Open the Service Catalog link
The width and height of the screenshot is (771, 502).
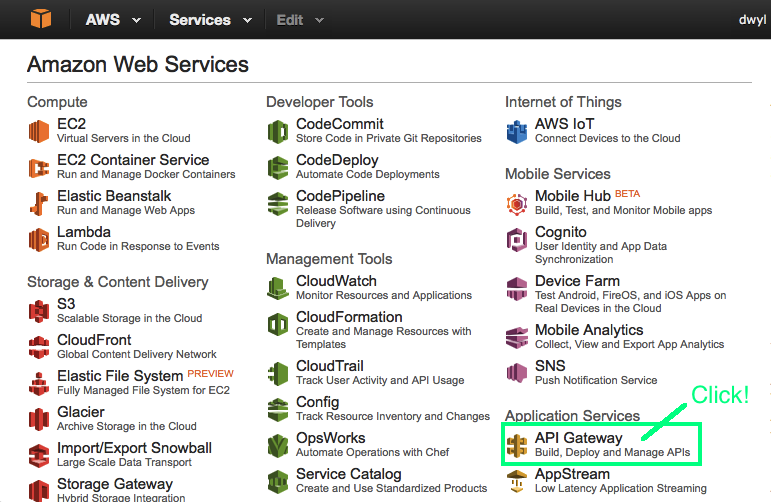tap(349, 474)
